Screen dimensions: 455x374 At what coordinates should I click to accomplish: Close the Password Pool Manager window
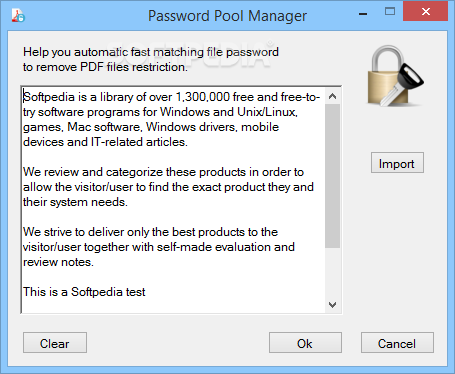pos(425,12)
